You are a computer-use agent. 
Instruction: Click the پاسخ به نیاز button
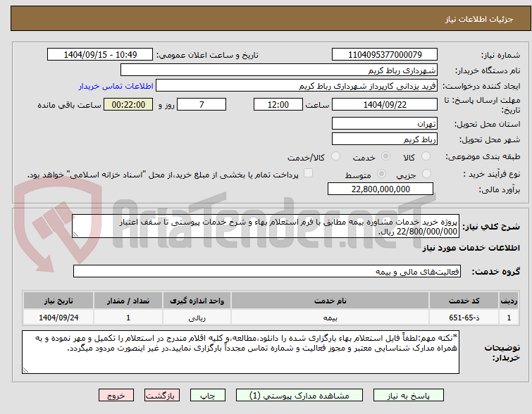(x=409, y=396)
